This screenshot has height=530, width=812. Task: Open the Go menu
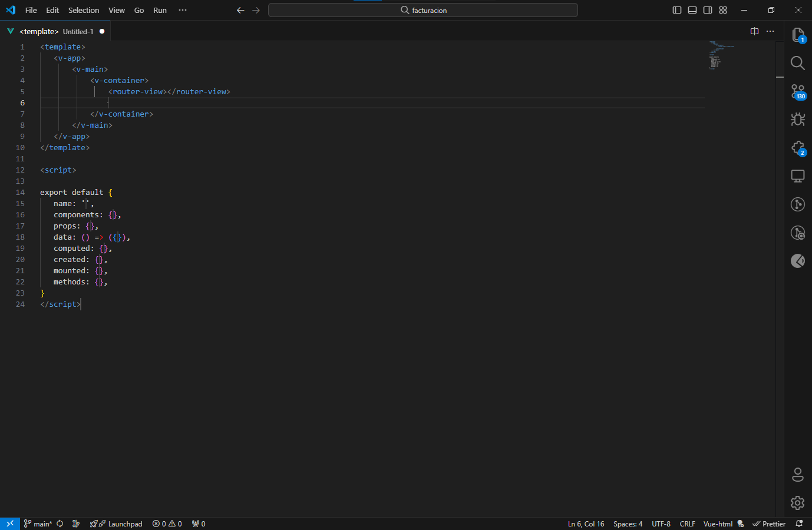[139, 10]
